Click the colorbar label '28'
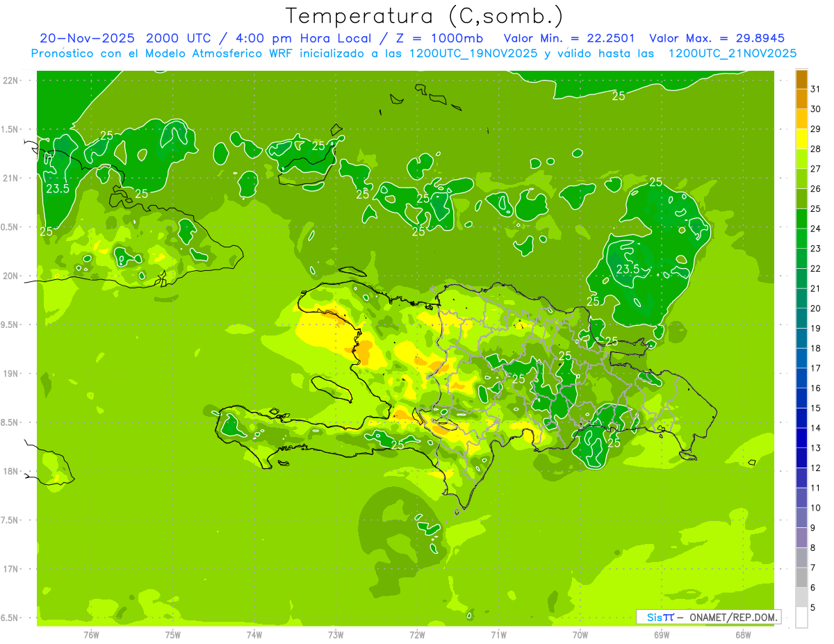 816,149
